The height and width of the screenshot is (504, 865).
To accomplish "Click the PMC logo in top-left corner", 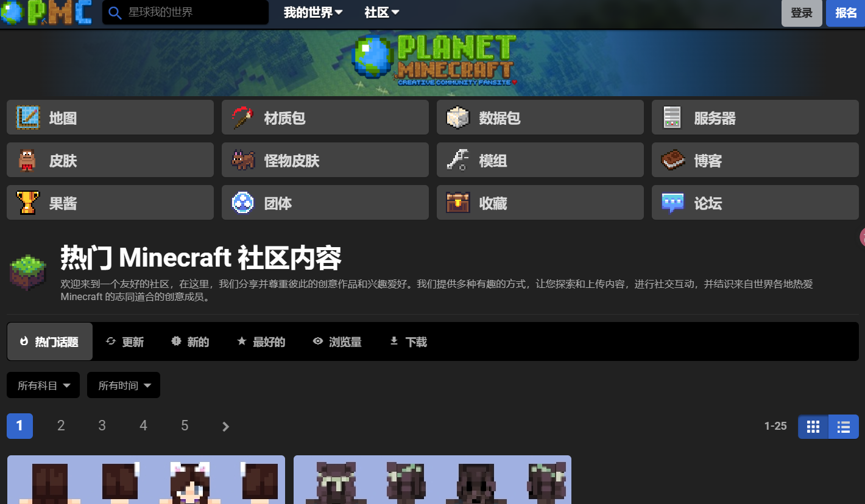I will click(46, 12).
